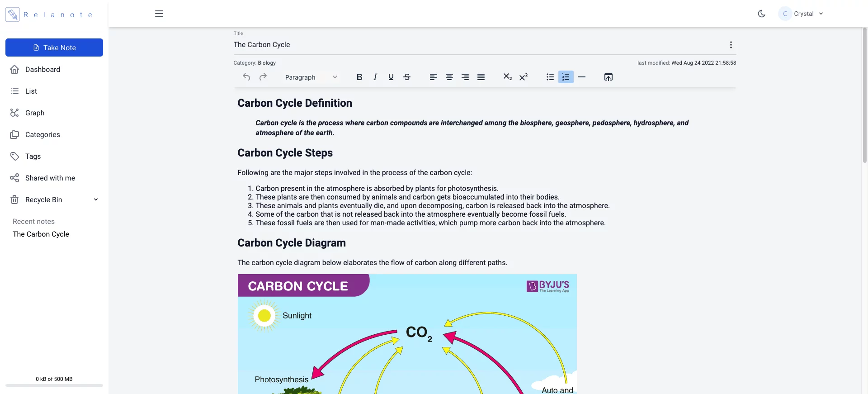Image resolution: width=868 pixels, height=394 pixels.
Task: Toggle the hamburger sidebar menu
Action: (159, 14)
